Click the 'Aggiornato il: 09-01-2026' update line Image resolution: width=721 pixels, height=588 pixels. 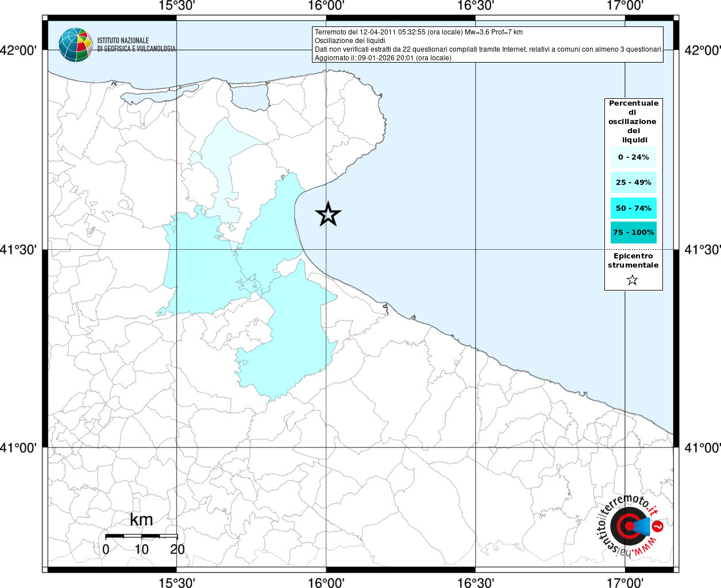click(x=383, y=58)
